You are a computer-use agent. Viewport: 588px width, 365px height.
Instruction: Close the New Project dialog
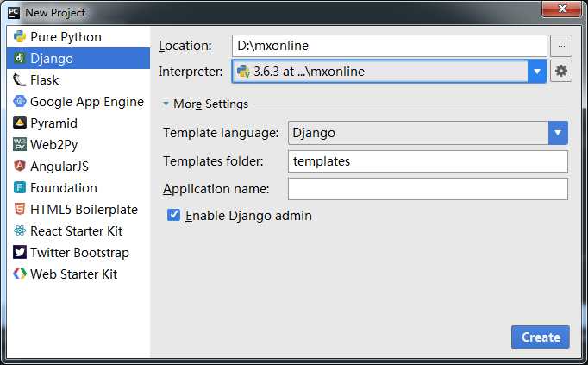[x=561, y=9]
